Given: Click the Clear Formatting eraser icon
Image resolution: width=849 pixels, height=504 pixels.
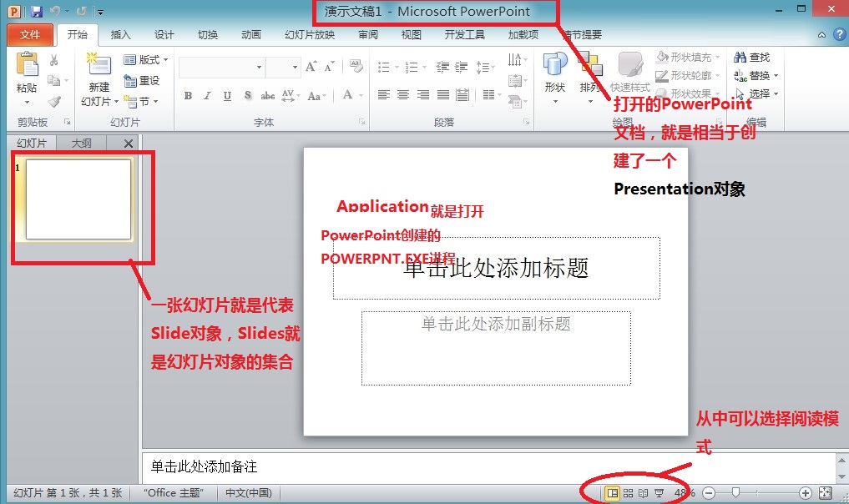Looking at the screenshot, I should coord(356,66).
